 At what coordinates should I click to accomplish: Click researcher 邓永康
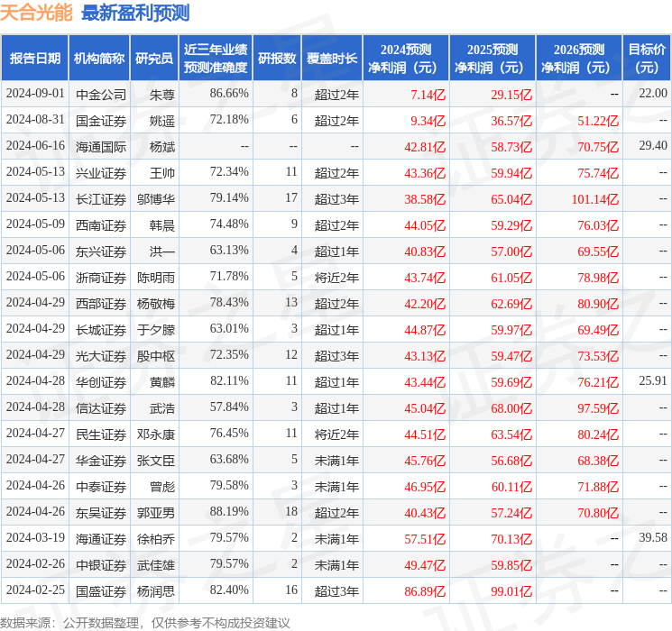pos(155,434)
